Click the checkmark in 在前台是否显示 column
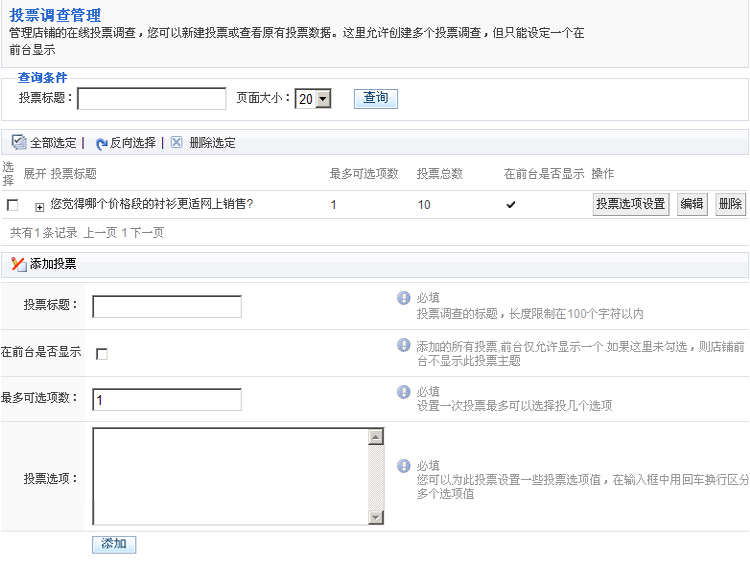The width and height of the screenshot is (750, 572). pyautogui.click(x=511, y=205)
